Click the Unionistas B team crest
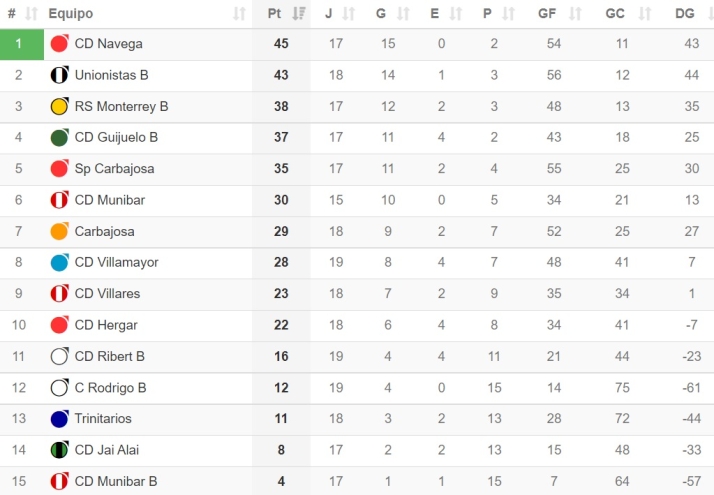Screen dimensions: 714x495 point(59,75)
